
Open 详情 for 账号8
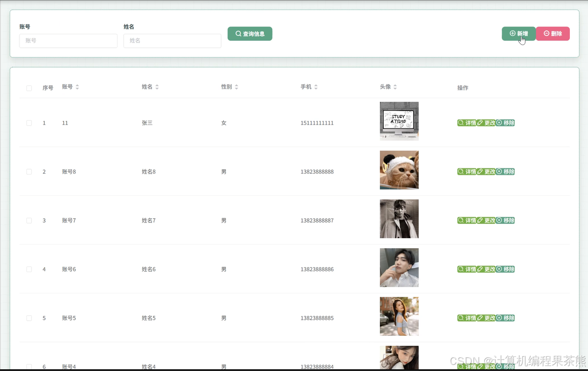click(467, 172)
